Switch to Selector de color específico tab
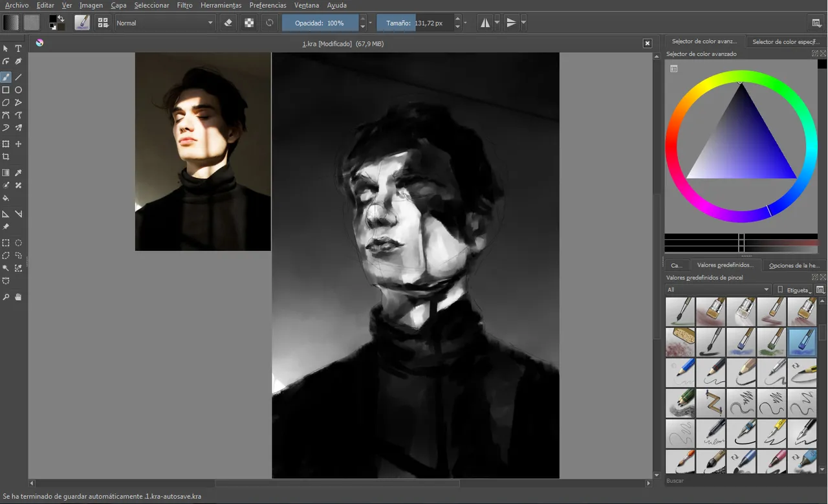This screenshot has width=828, height=504. 786,41
